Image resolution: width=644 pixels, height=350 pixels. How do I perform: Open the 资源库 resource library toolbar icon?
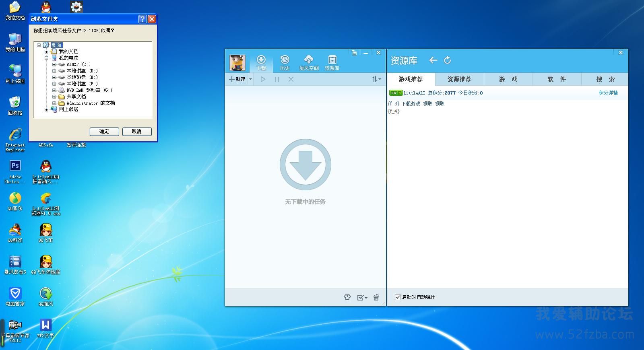(x=332, y=63)
